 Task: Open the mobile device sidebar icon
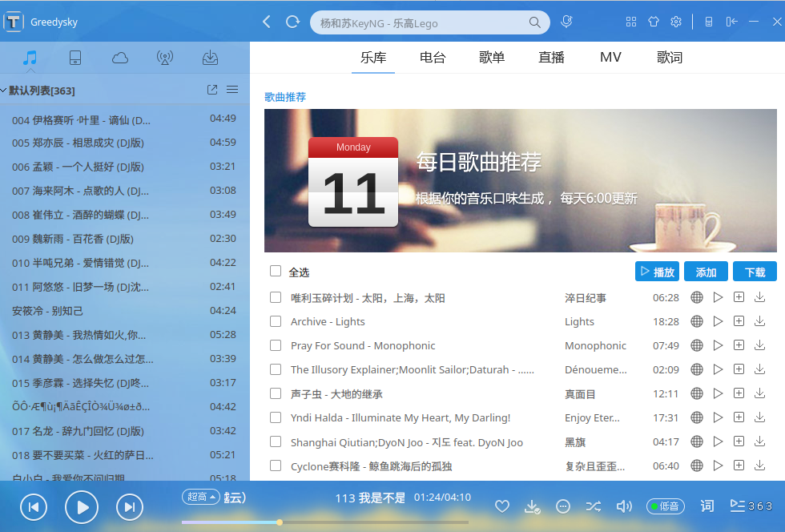75,58
